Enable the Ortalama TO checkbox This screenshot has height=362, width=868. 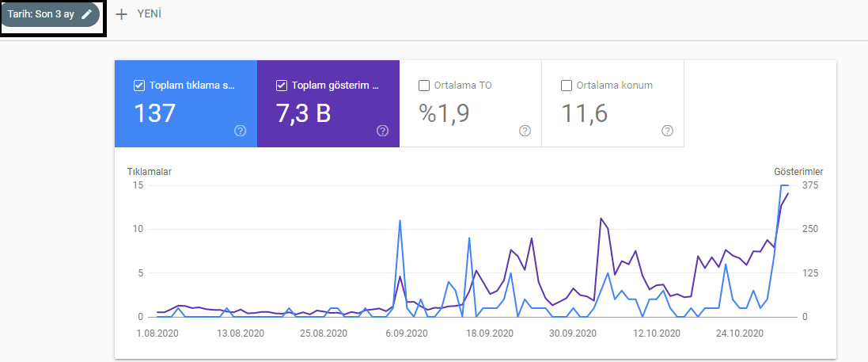(x=424, y=86)
